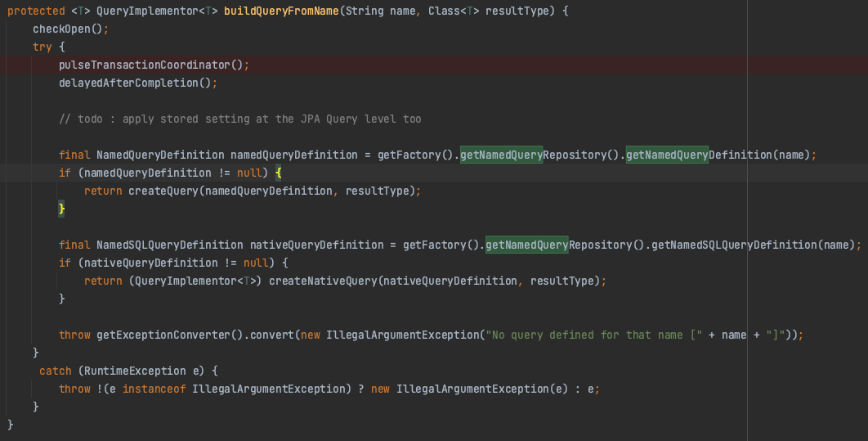Viewport: 868px width, 441px height.
Task: Click the todo comment about JPA Query level
Action: (239, 119)
